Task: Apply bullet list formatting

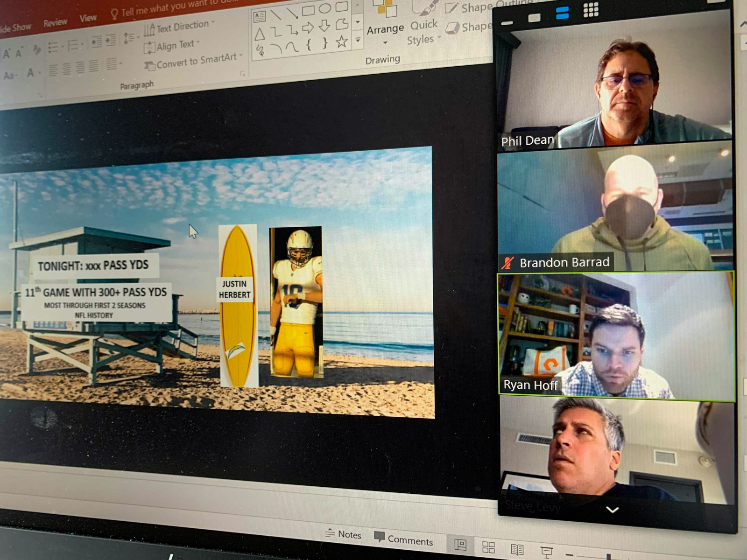Action: click(53, 47)
